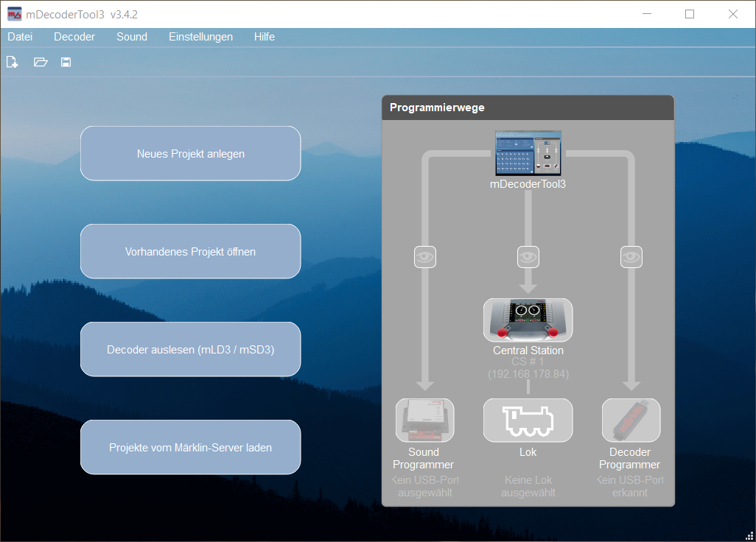Open the Hilfe menu
Screen dimensions: 756x542
click(265, 37)
